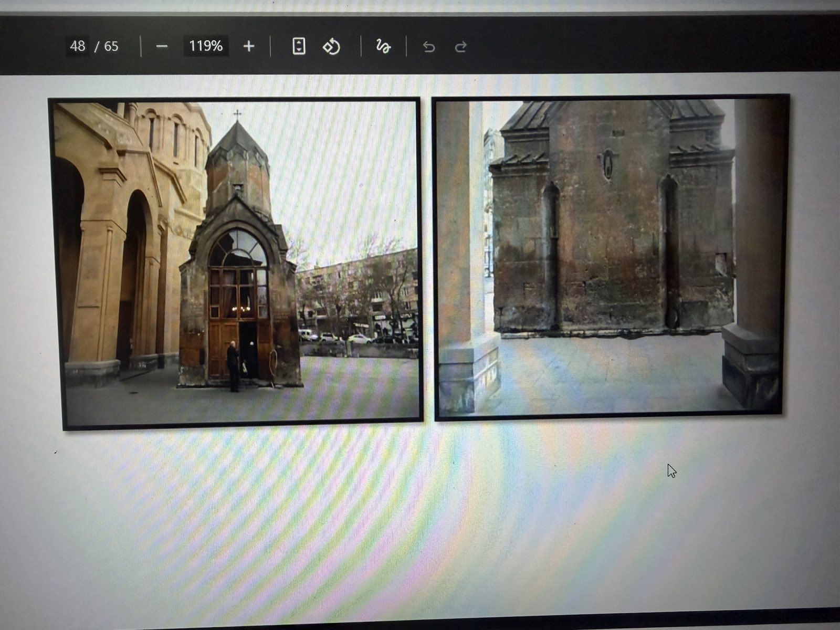
Task: Select the Draw squiggle tool
Action: pos(383,47)
